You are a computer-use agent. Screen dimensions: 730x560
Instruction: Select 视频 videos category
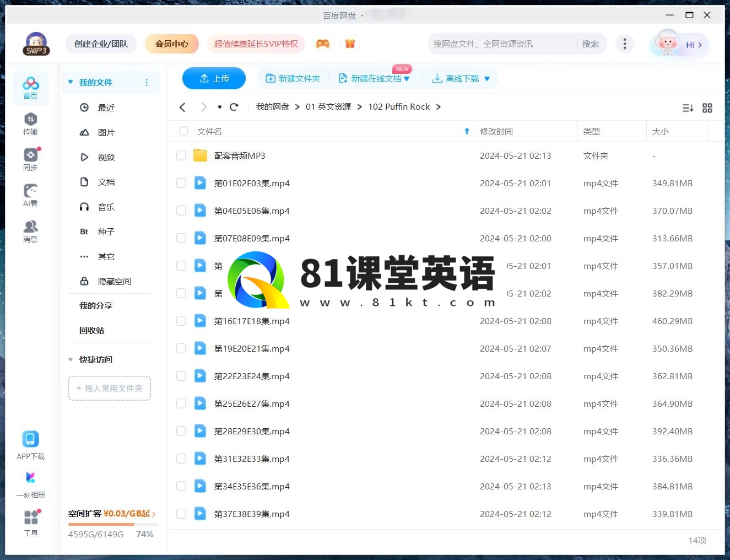[x=106, y=157]
